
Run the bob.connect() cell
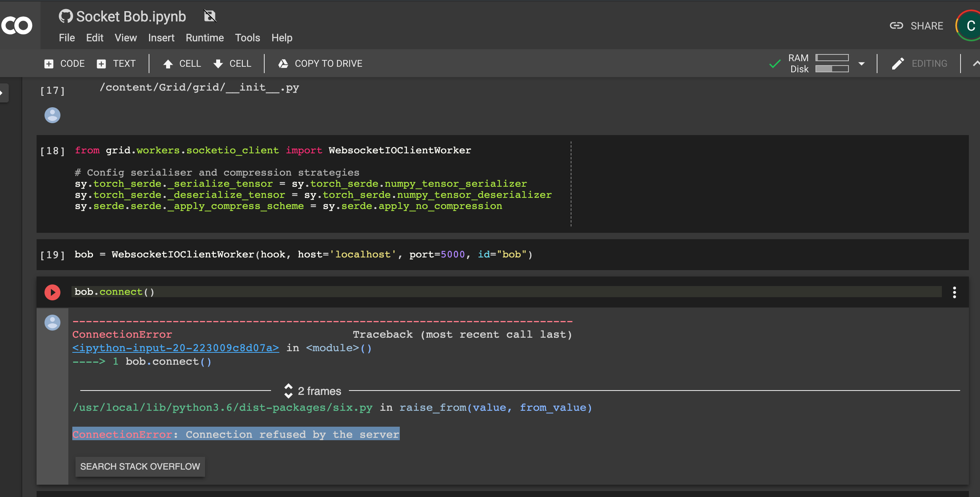[x=52, y=292]
